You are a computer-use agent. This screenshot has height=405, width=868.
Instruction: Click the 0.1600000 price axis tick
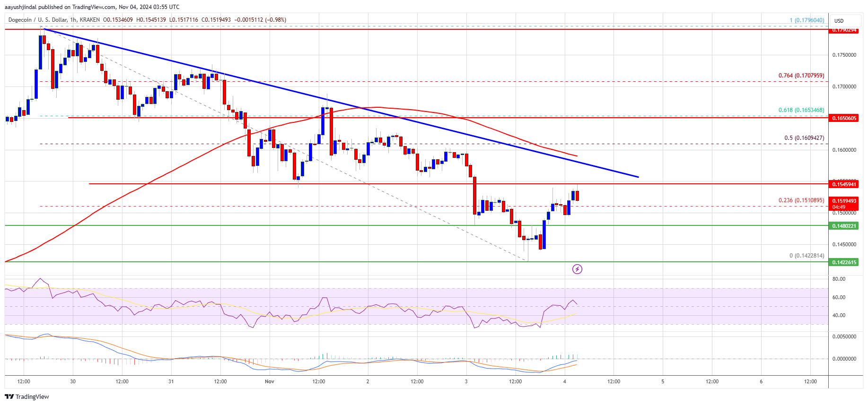point(844,150)
